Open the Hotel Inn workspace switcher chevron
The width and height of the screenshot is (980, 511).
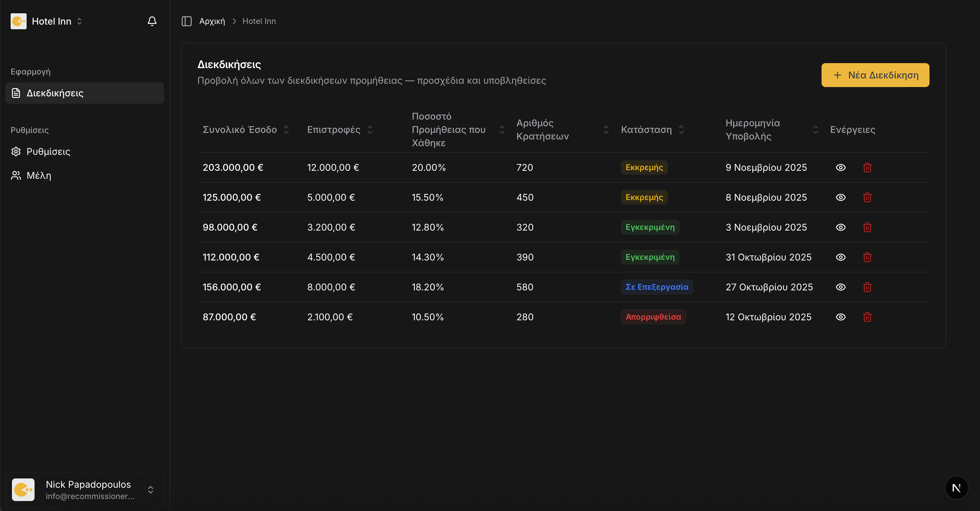(x=79, y=21)
